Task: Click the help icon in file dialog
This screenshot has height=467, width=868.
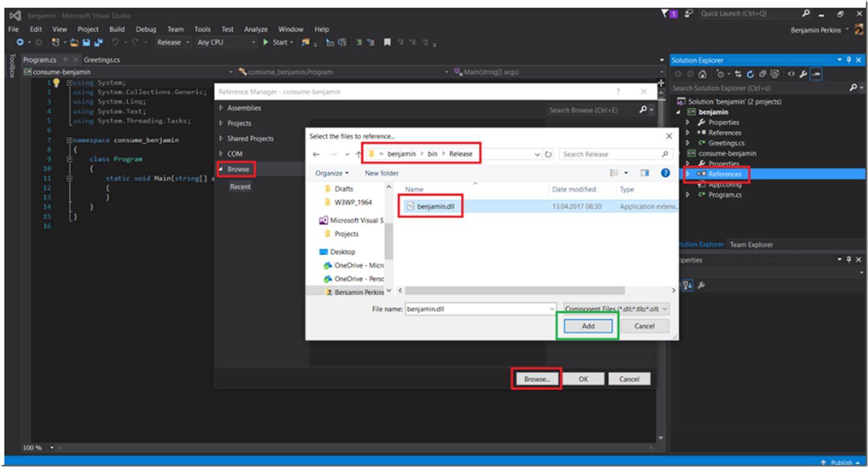Action: pyautogui.click(x=665, y=173)
